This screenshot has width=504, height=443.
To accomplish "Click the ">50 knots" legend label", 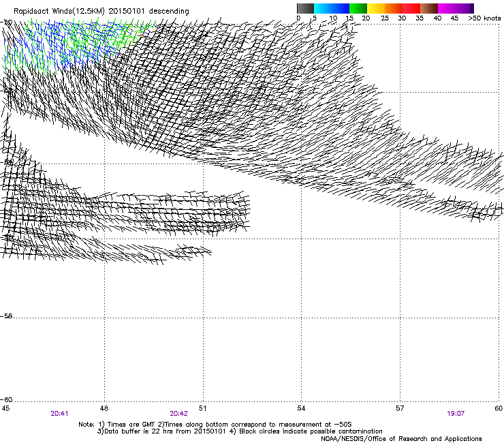I will coord(484,18).
